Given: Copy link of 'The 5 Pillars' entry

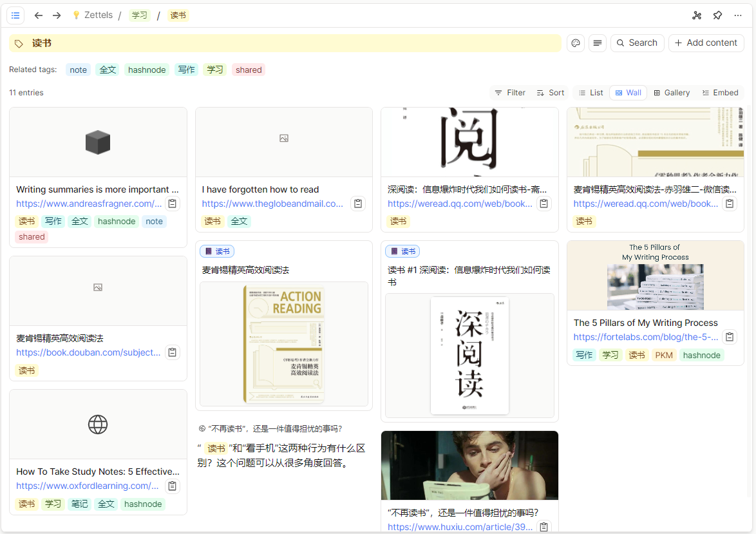Looking at the screenshot, I should 730,337.
